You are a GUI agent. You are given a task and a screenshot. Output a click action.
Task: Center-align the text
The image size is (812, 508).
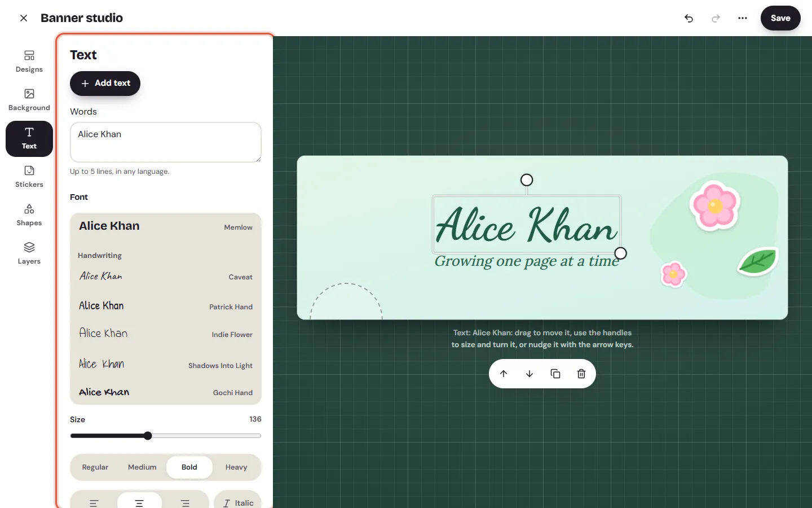[139, 502]
